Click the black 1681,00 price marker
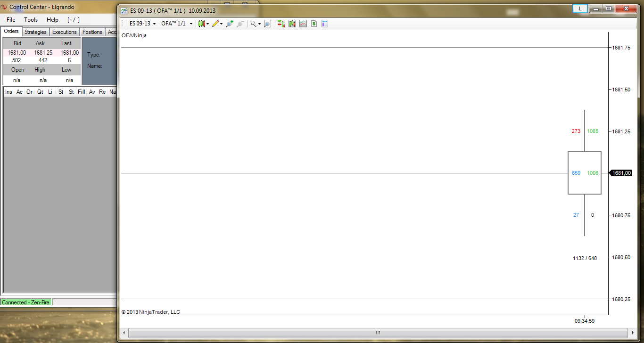The width and height of the screenshot is (644, 343). pyautogui.click(x=620, y=173)
